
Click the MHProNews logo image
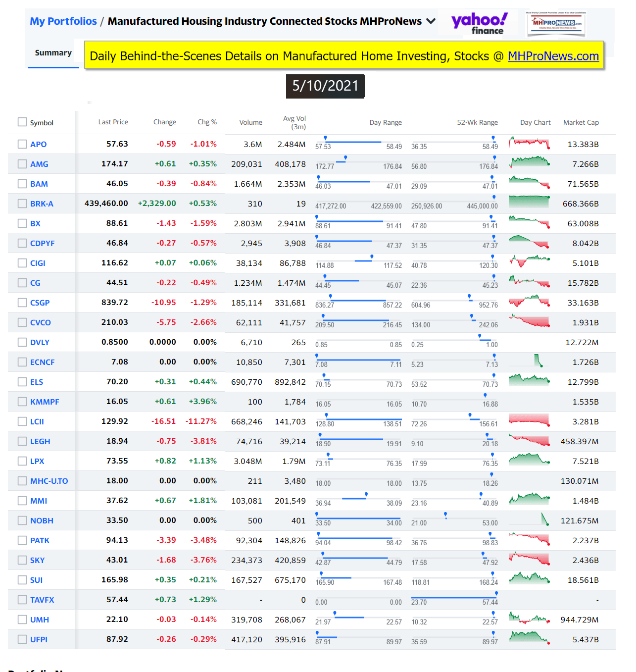coord(556,23)
